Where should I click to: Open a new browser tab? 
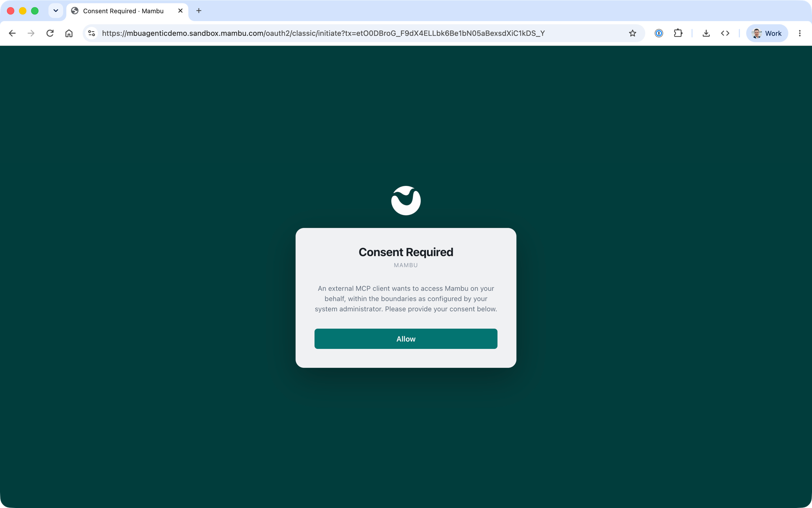199,11
